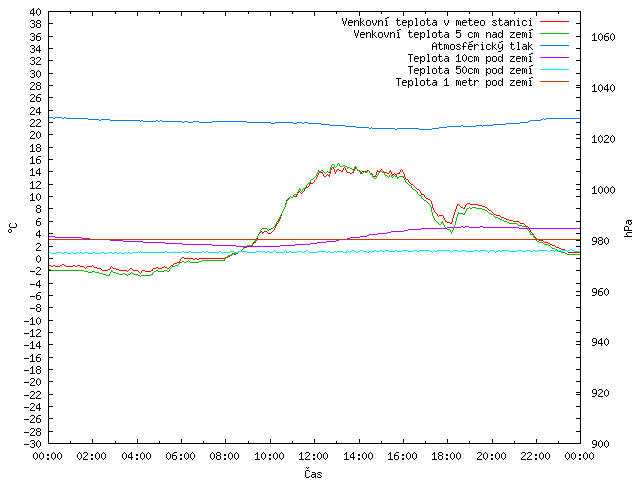The height and width of the screenshot is (480, 640).
Task: Click legend label 'Venkovní teplota v meteo stanici'
Action: pos(437,22)
